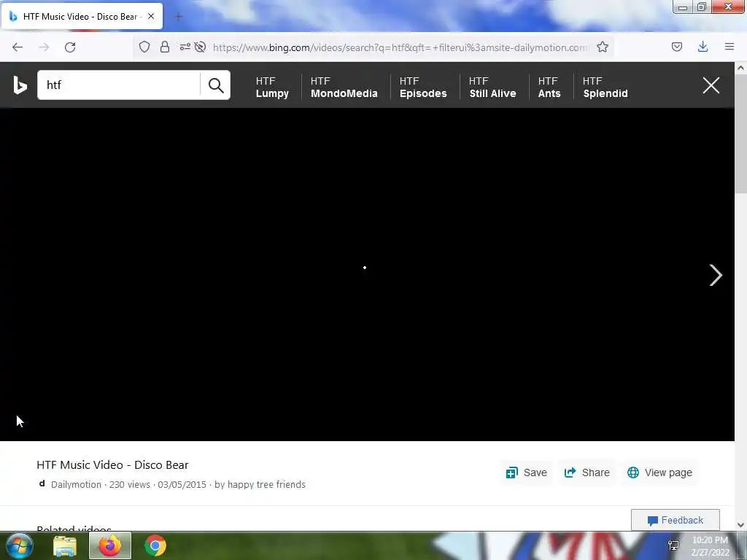Open a new browser tab
The width and height of the screenshot is (747, 560).
click(179, 17)
